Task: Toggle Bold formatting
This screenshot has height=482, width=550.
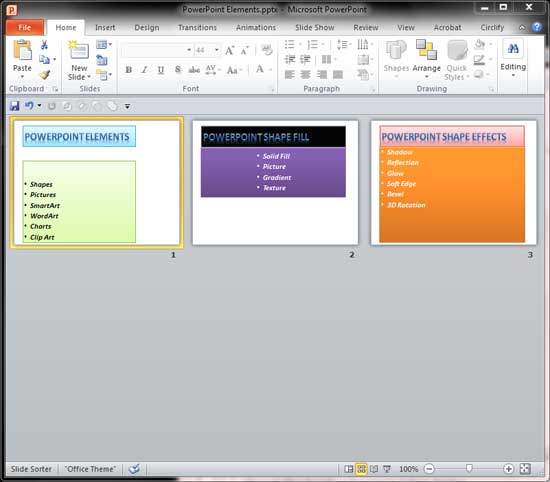Action: (x=129, y=70)
